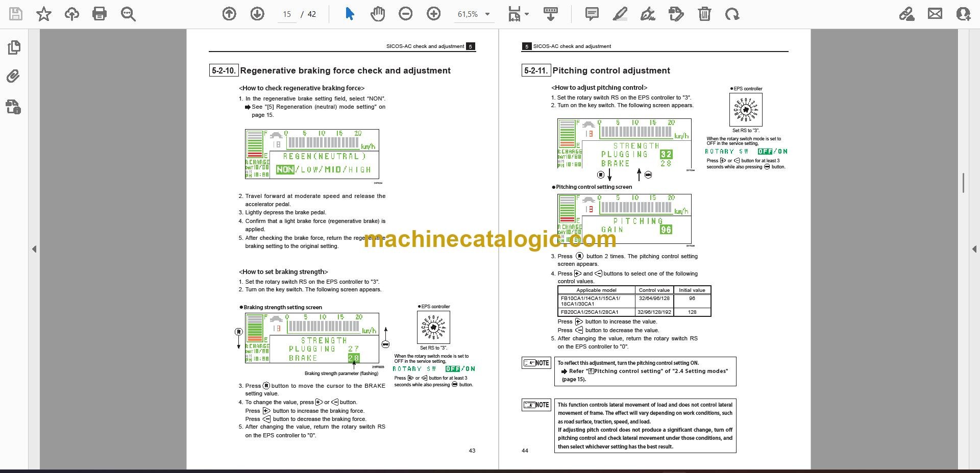Rotate the page clockwise

click(732, 14)
